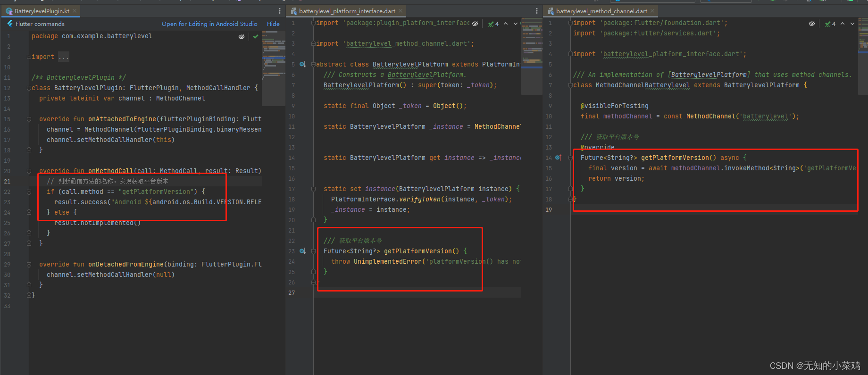The width and height of the screenshot is (868, 375).
Task: Expand the folded imports in BatterylevelPlugin.kt
Action: tap(29, 57)
